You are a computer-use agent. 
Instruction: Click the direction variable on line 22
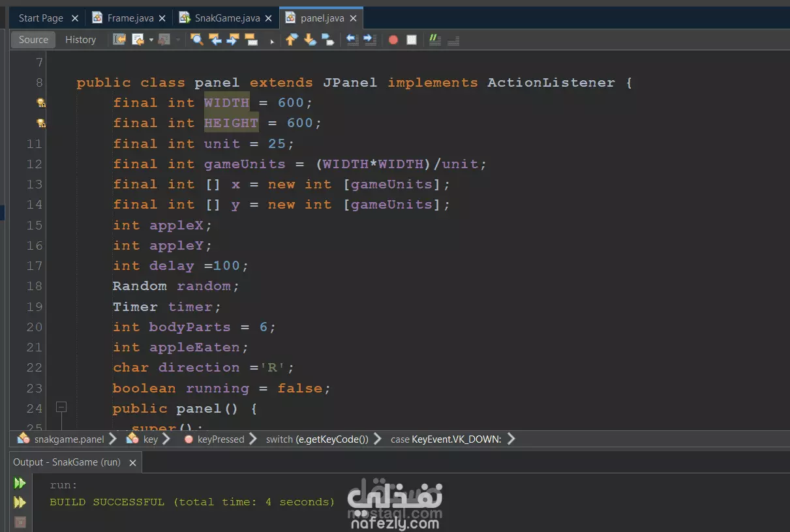[199, 368]
